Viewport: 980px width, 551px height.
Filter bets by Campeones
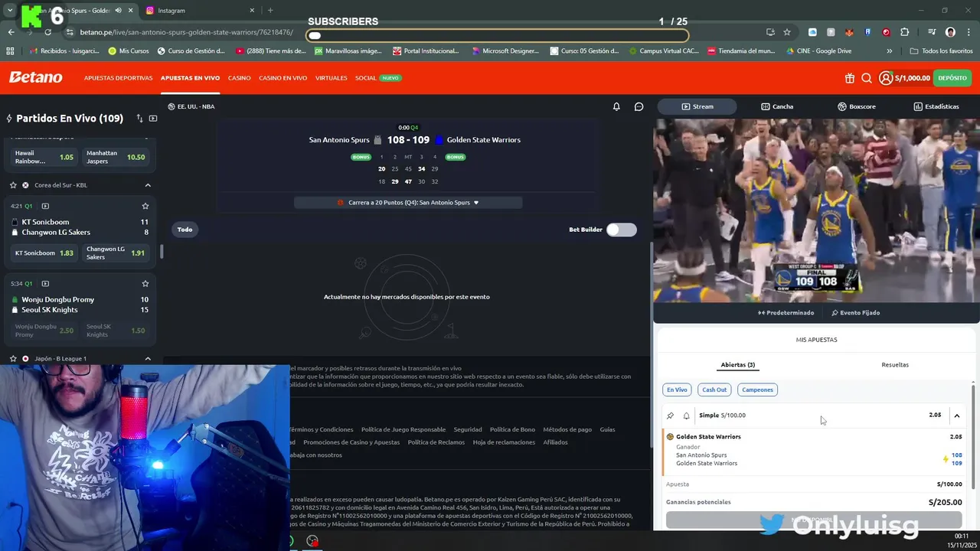757,390
